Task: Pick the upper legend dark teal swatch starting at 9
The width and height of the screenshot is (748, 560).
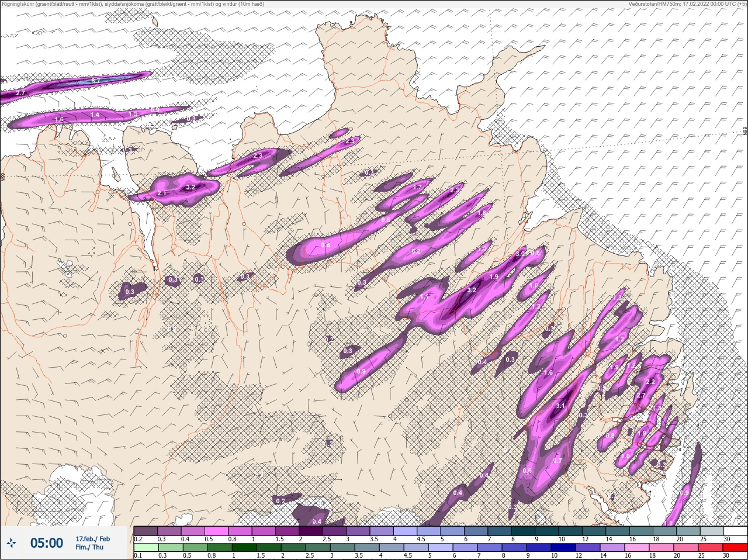Action: pyautogui.click(x=546, y=531)
